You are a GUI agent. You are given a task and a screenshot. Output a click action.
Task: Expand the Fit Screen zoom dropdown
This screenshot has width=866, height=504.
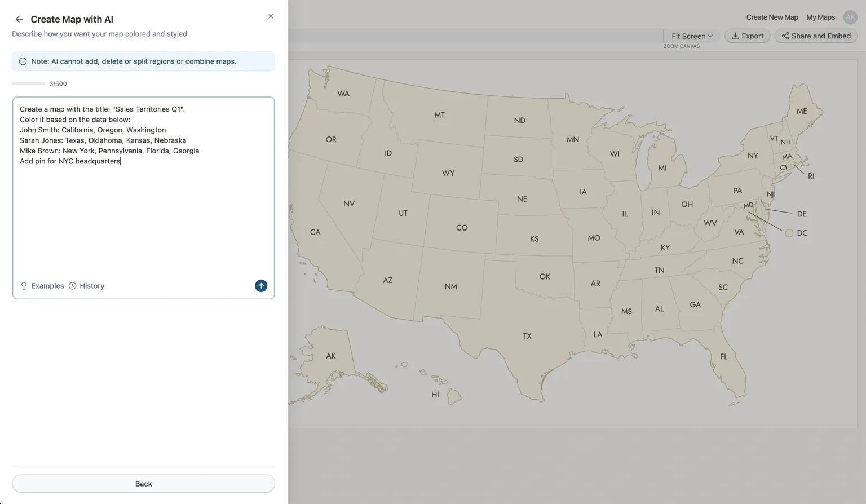pyautogui.click(x=692, y=36)
